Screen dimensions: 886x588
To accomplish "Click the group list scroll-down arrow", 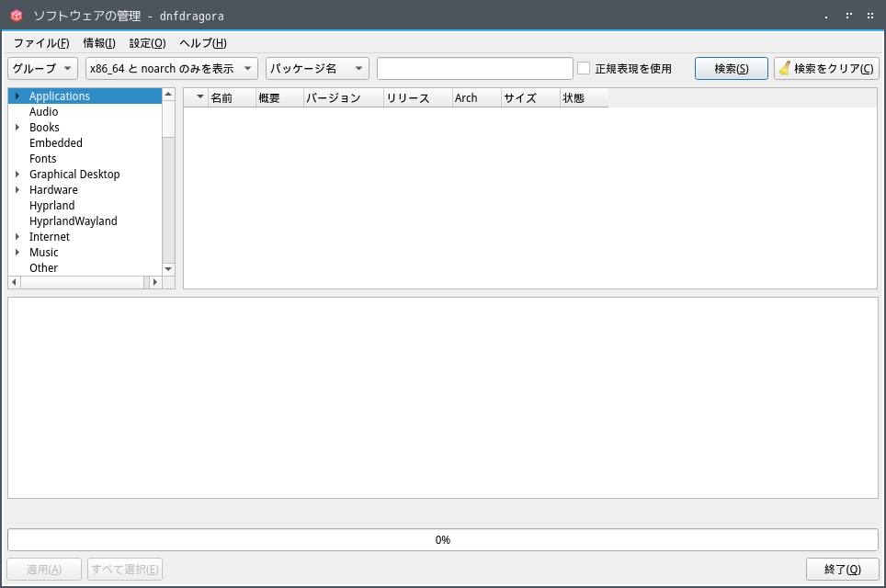I will (168, 269).
